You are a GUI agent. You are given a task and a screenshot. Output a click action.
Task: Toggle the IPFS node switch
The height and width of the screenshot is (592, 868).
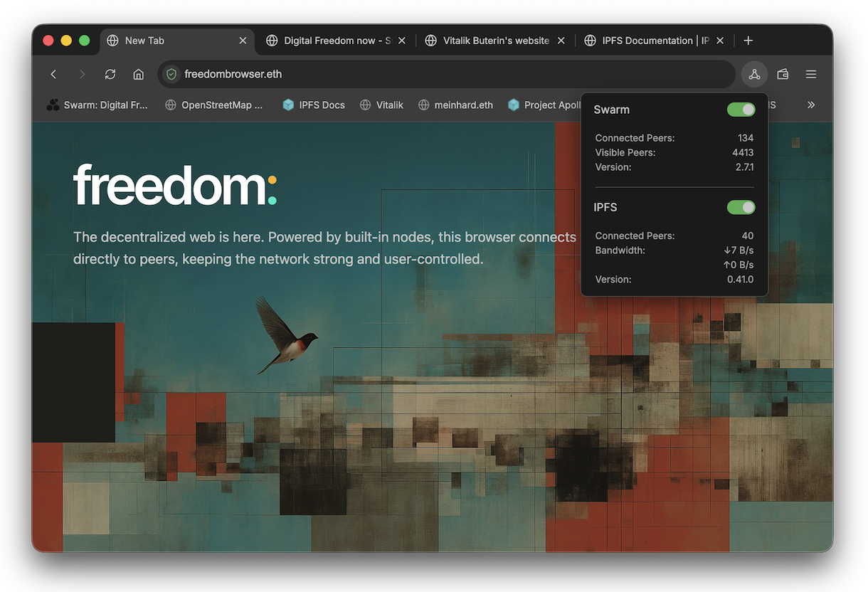[741, 207]
